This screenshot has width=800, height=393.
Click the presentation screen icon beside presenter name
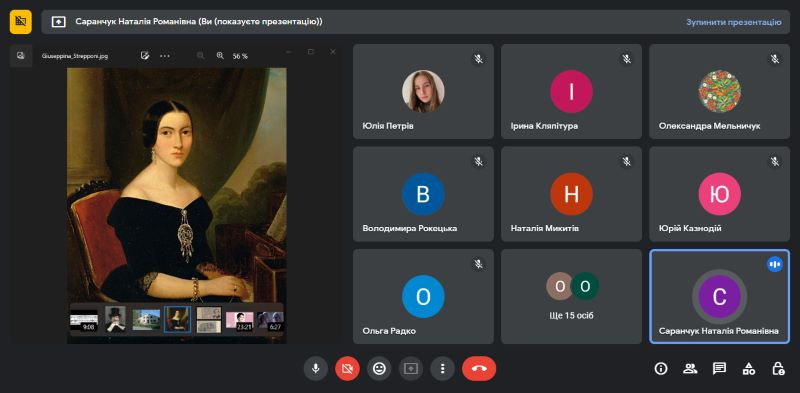[x=59, y=22]
